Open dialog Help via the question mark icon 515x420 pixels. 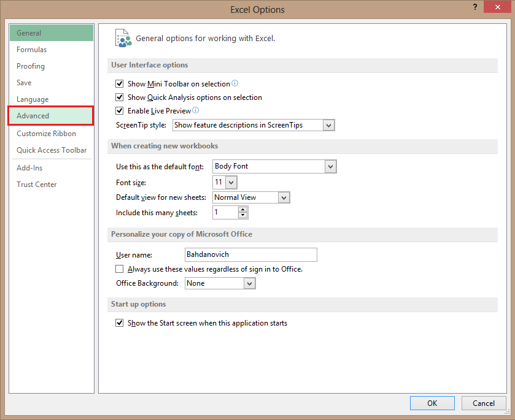point(475,7)
